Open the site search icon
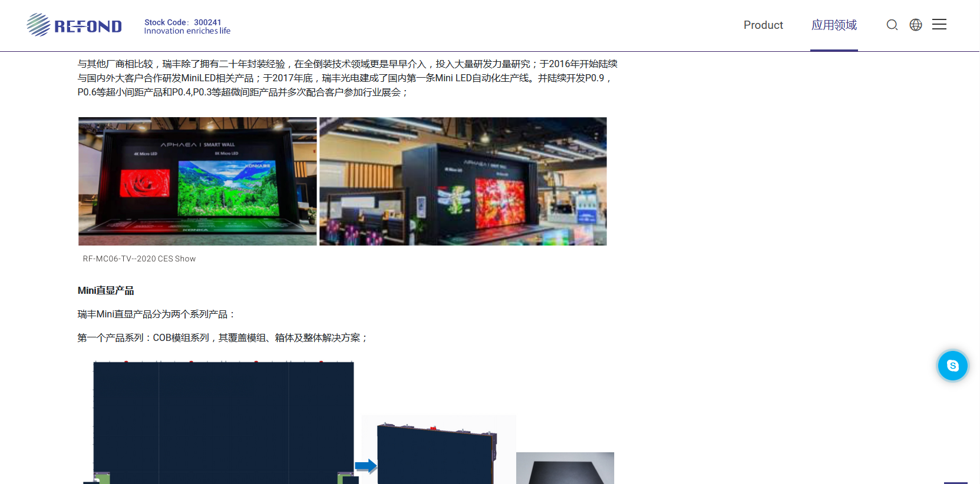Viewport: 980px width, 484px height. pos(892,25)
